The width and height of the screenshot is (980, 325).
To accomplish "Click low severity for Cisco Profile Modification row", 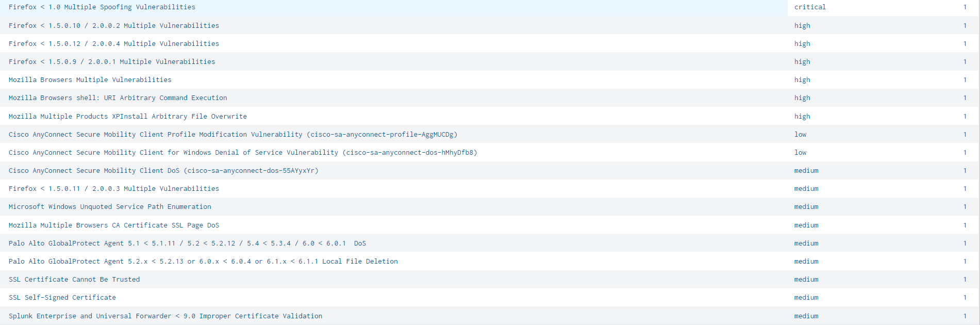I will pyautogui.click(x=800, y=134).
